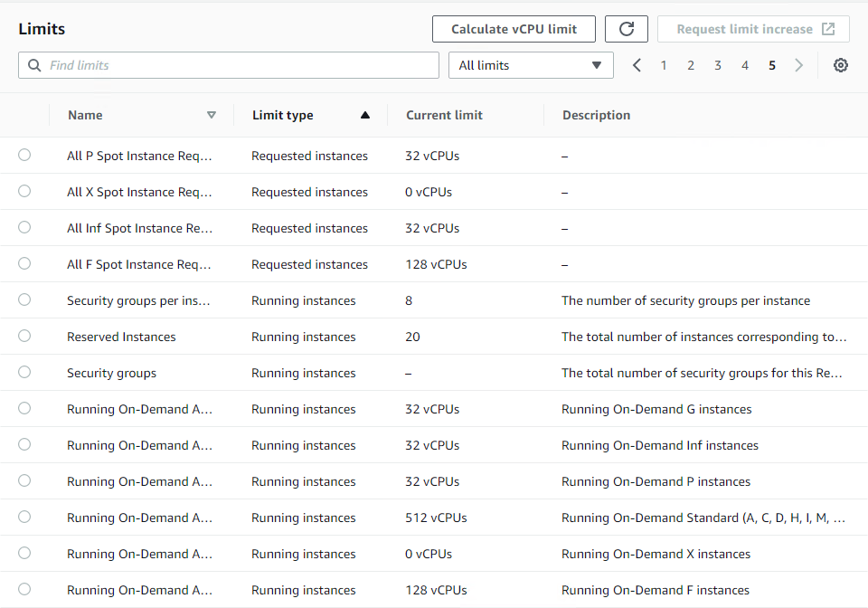This screenshot has width=868, height=608.
Task: Click the Limits panel heading
Action: 42,29
